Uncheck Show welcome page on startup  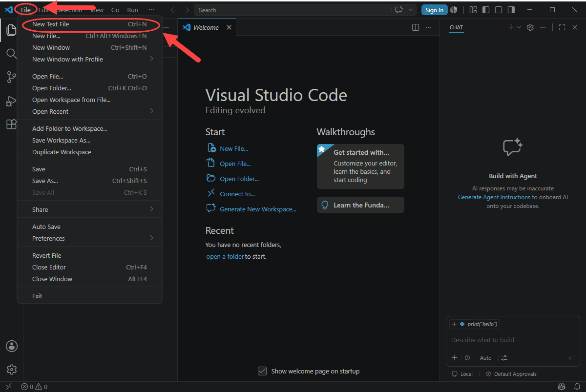[x=262, y=371]
